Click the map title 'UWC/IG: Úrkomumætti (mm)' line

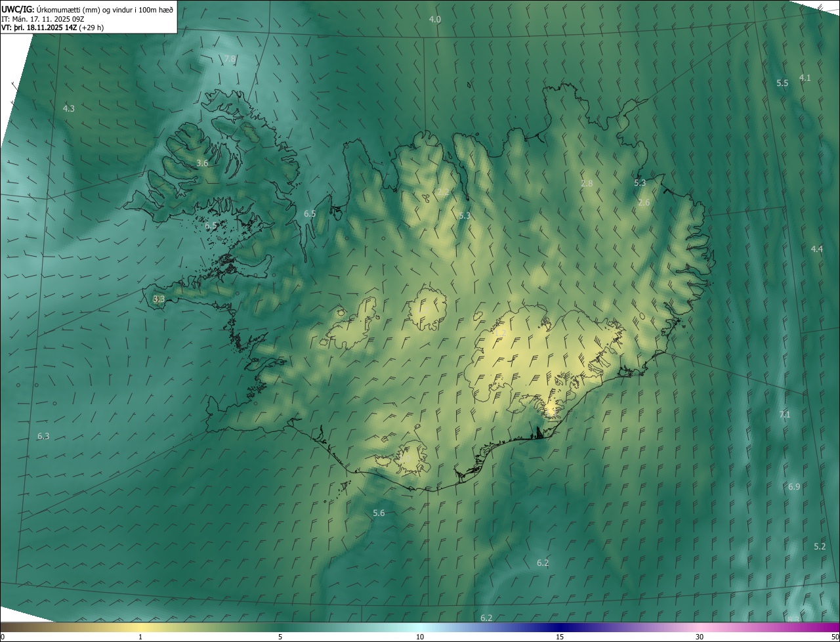(87, 9)
